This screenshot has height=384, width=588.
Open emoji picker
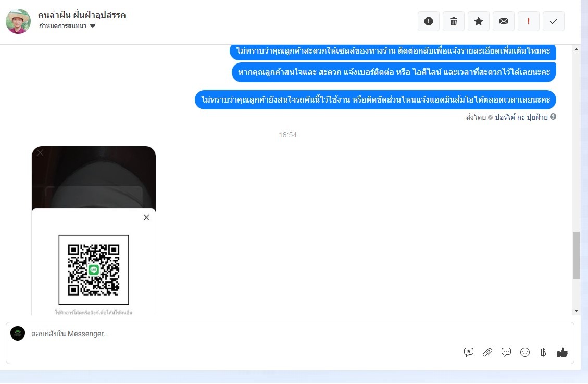524,352
